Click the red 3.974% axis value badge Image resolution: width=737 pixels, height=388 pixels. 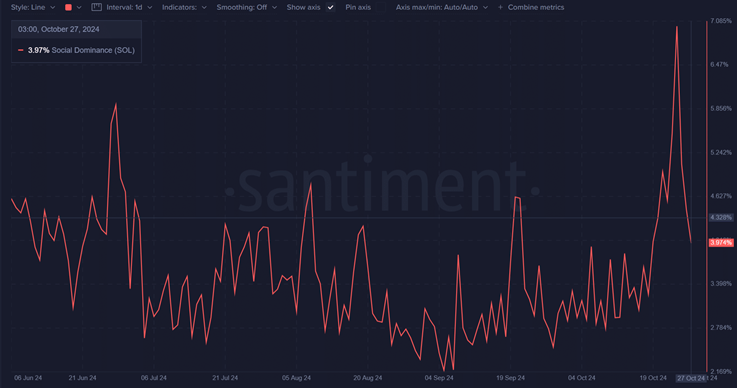click(721, 243)
